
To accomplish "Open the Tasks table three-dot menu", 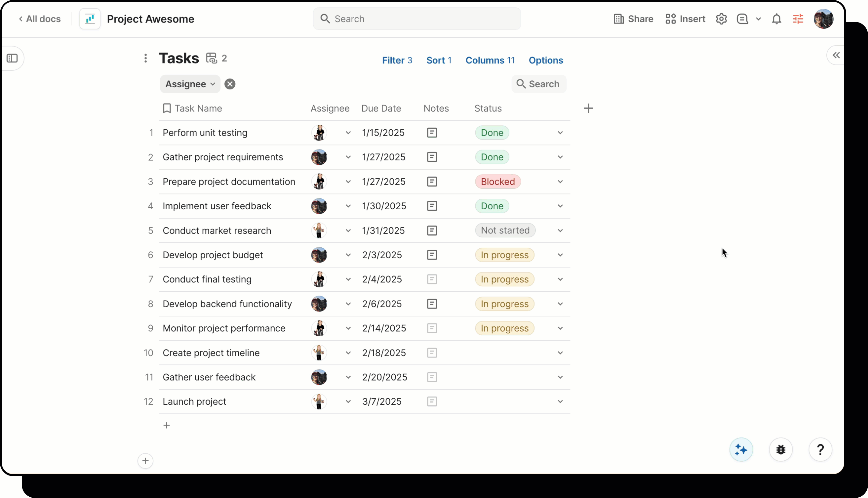I will [146, 58].
